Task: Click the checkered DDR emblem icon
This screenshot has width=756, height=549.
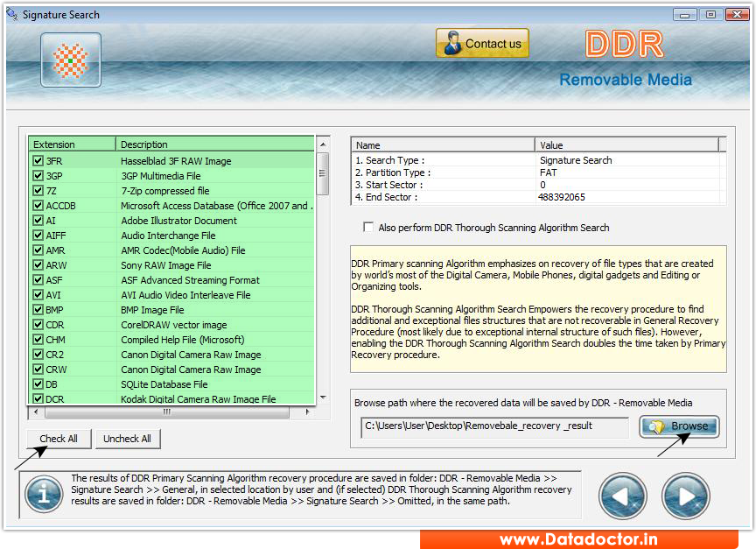Action: point(70,60)
